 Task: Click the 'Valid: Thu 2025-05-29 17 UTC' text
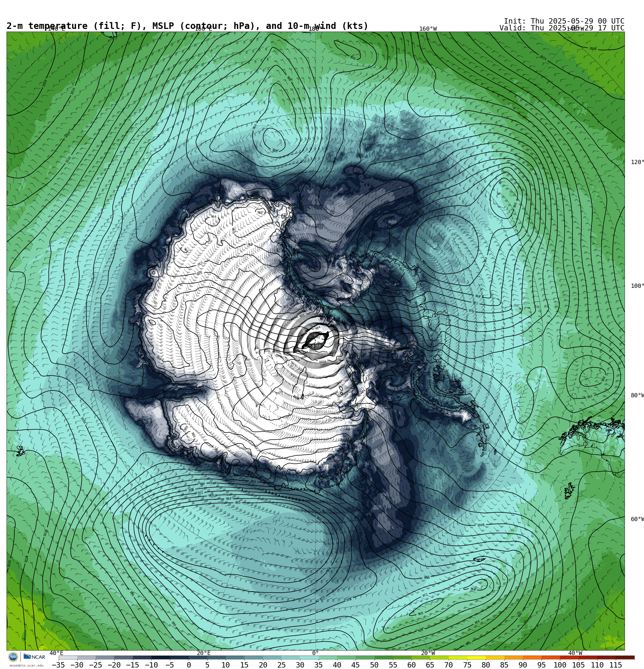(562, 28)
